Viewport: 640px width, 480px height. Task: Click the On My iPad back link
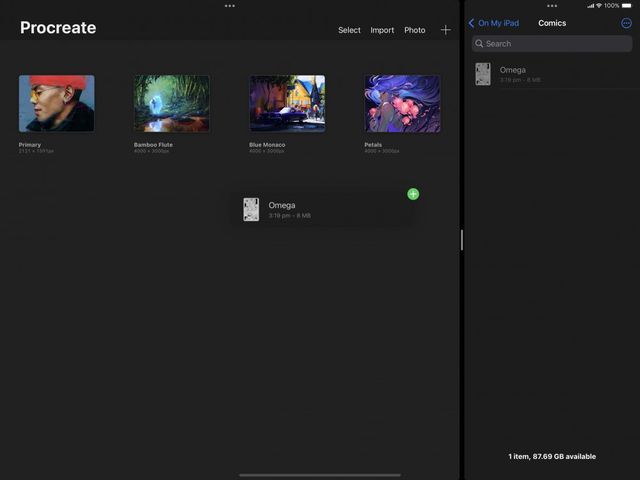pyautogui.click(x=498, y=23)
